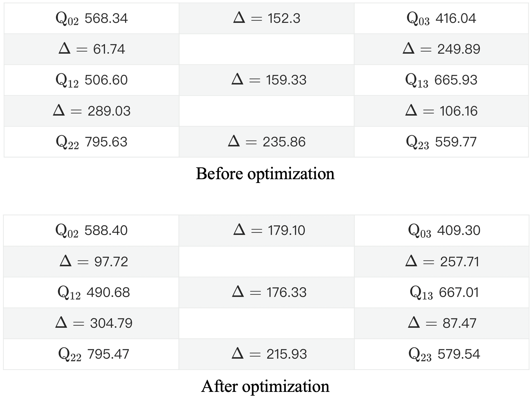Click the "Before optimization" caption
532x397 pixels.
[265, 174]
